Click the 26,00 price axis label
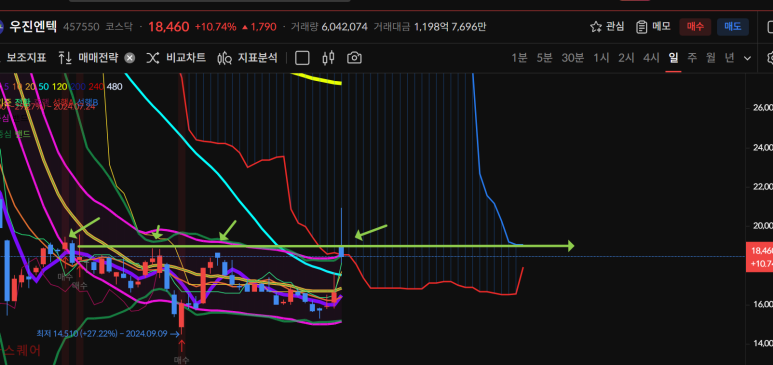Image resolution: width=773 pixels, height=365 pixels. pyautogui.click(x=762, y=108)
